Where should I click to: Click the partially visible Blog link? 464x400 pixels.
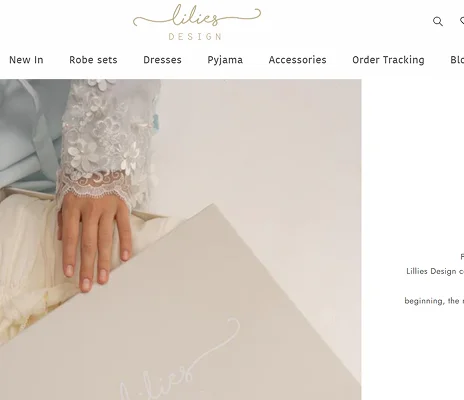(x=457, y=60)
